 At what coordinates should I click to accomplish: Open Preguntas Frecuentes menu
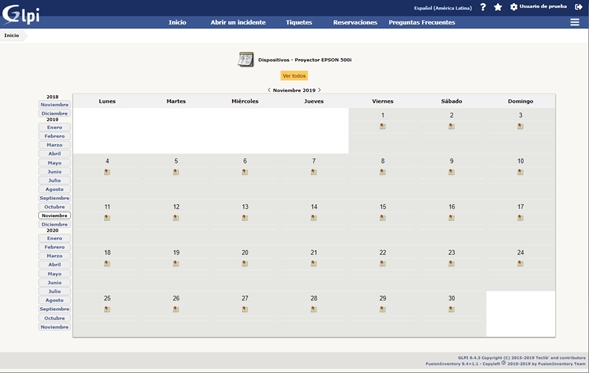click(x=422, y=23)
